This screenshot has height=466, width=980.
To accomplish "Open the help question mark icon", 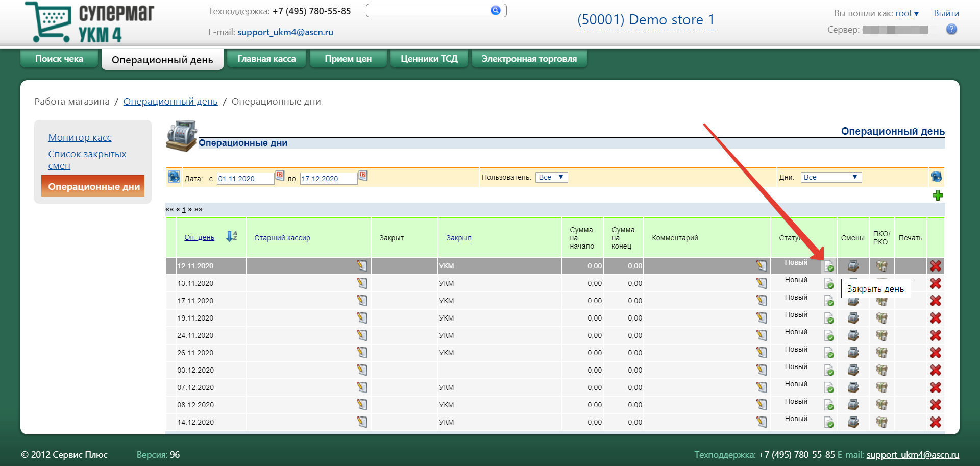I will (951, 29).
